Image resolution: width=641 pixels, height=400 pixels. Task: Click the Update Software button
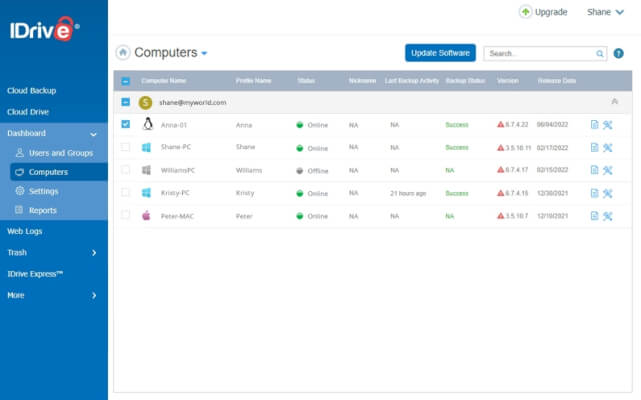440,53
